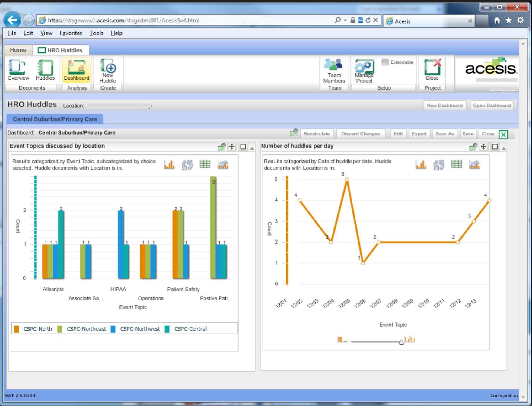
Task: Open Manage Project setup
Action: tap(364, 71)
